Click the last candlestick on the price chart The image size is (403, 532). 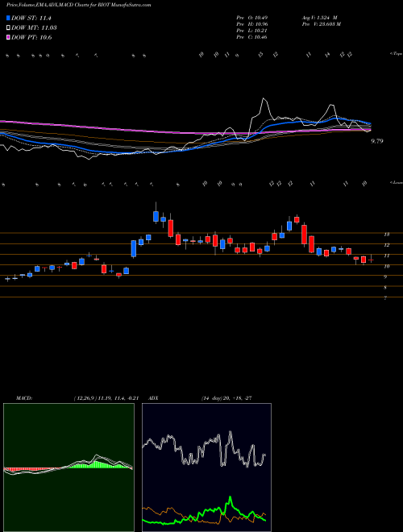(x=371, y=260)
